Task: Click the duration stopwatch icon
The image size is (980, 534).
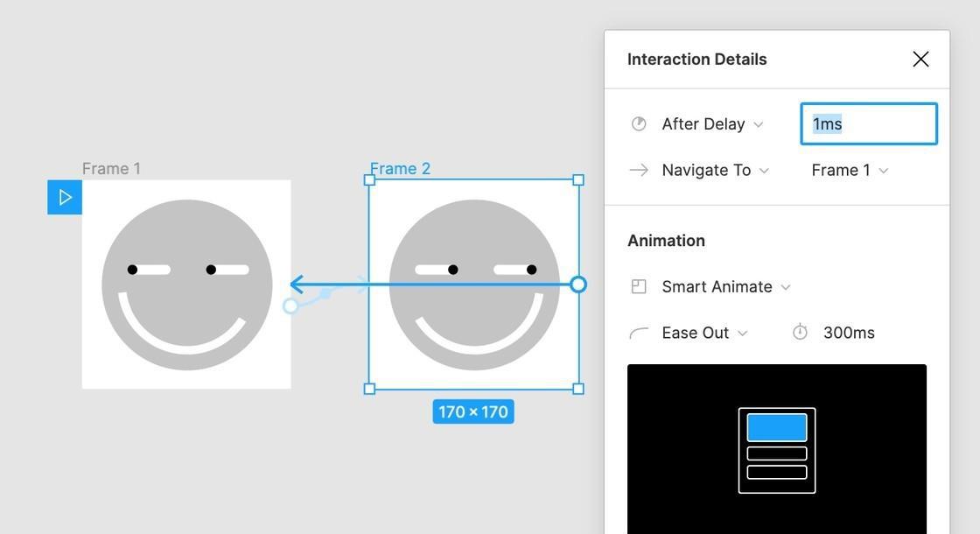Action: (x=800, y=333)
